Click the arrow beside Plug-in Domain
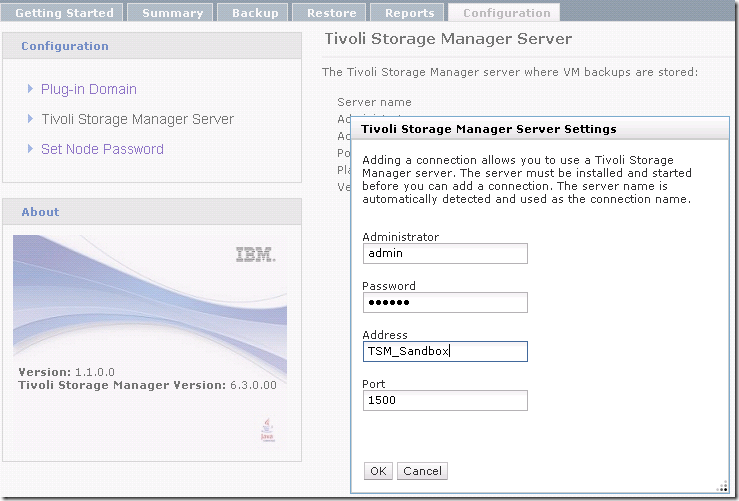 [x=31, y=89]
